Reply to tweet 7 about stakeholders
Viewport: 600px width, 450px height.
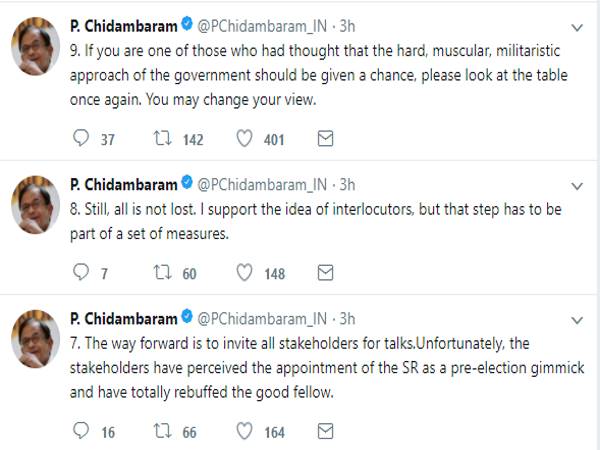[82, 431]
